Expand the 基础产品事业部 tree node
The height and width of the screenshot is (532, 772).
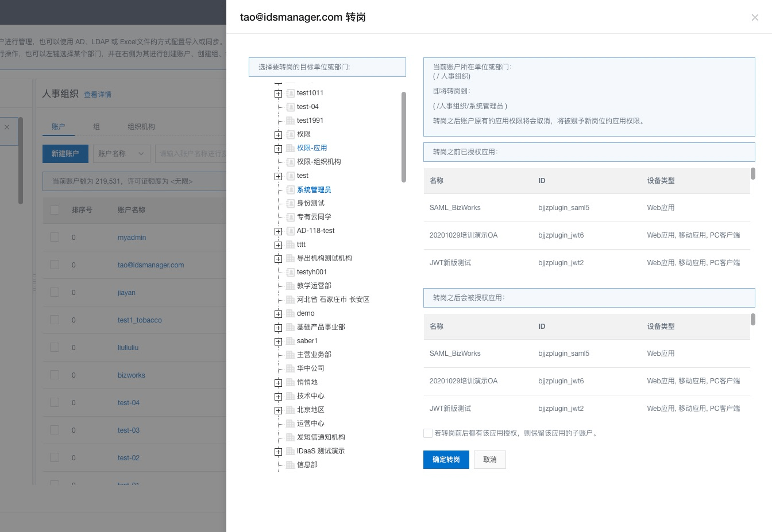click(279, 328)
